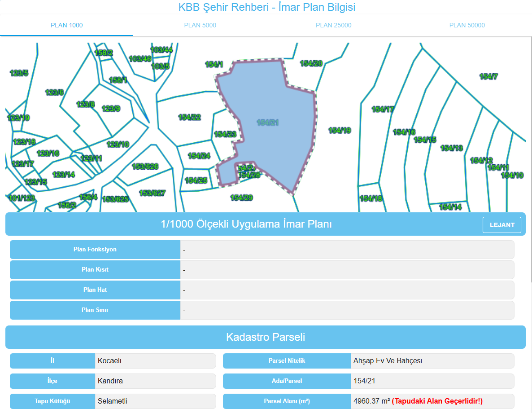Select parcel 153/626 on the map
The height and width of the screenshot is (413, 532).
pos(145,167)
